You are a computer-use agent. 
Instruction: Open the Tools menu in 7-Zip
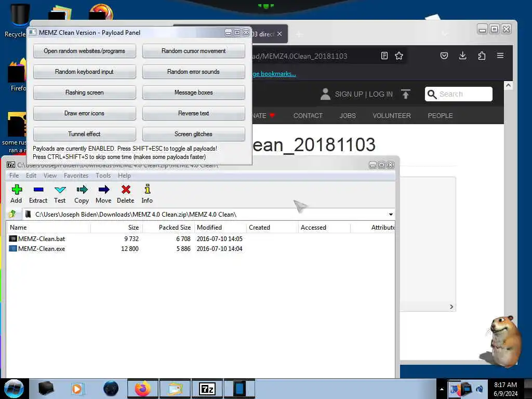(x=103, y=176)
